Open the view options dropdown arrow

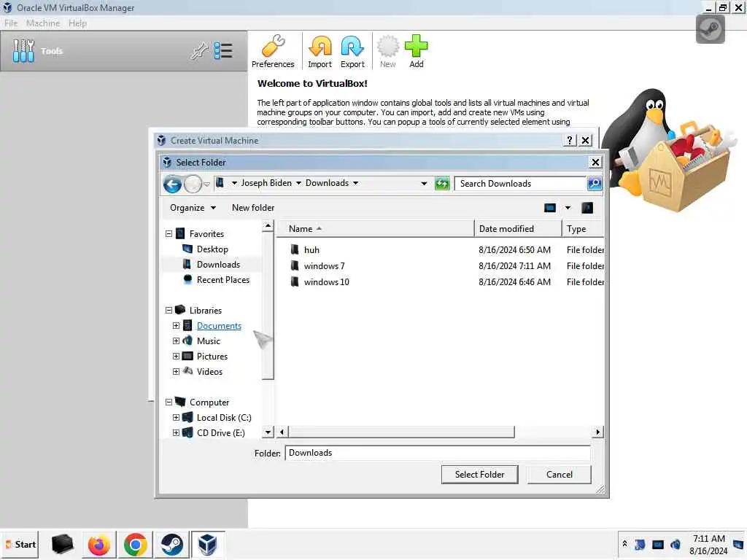[568, 208]
